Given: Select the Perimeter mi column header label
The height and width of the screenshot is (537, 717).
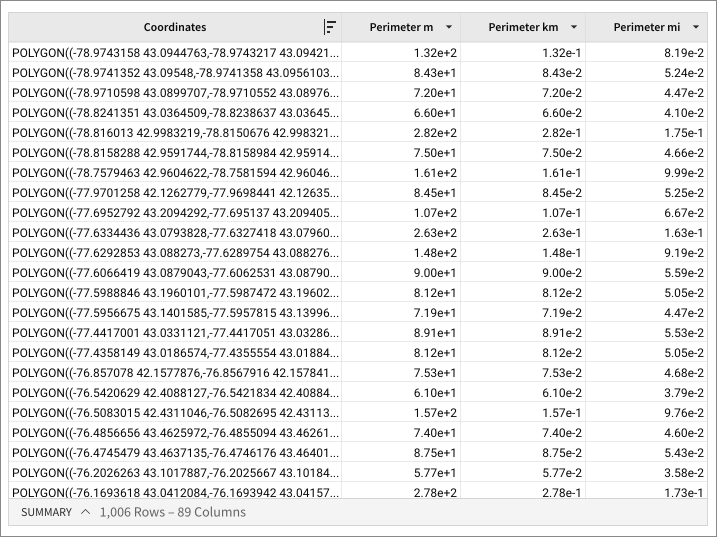Looking at the screenshot, I should click(x=645, y=28).
